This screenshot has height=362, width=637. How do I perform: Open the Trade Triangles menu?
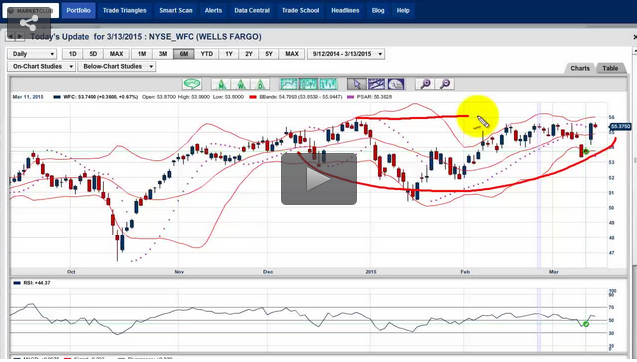124,11
